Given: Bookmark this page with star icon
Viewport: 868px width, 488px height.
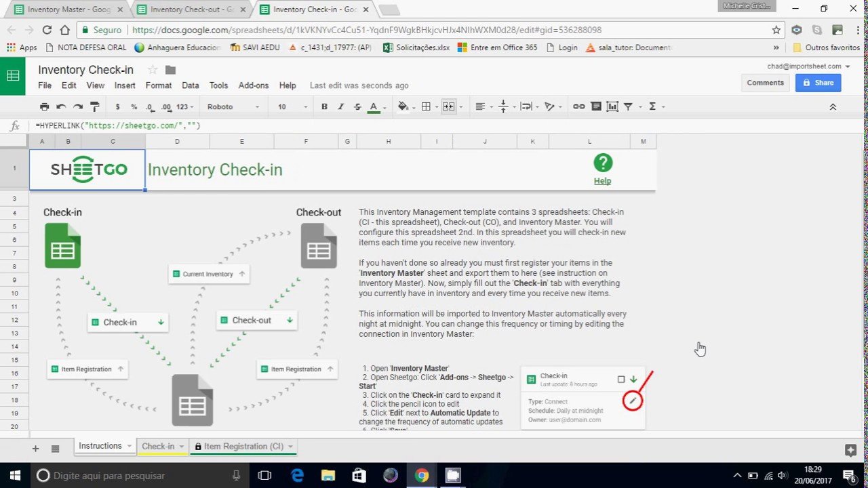Looking at the screenshot, I should tap(776, 30).
